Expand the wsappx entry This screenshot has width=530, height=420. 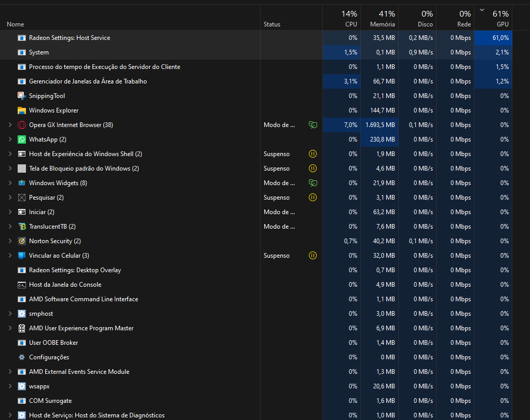[10, 386]
